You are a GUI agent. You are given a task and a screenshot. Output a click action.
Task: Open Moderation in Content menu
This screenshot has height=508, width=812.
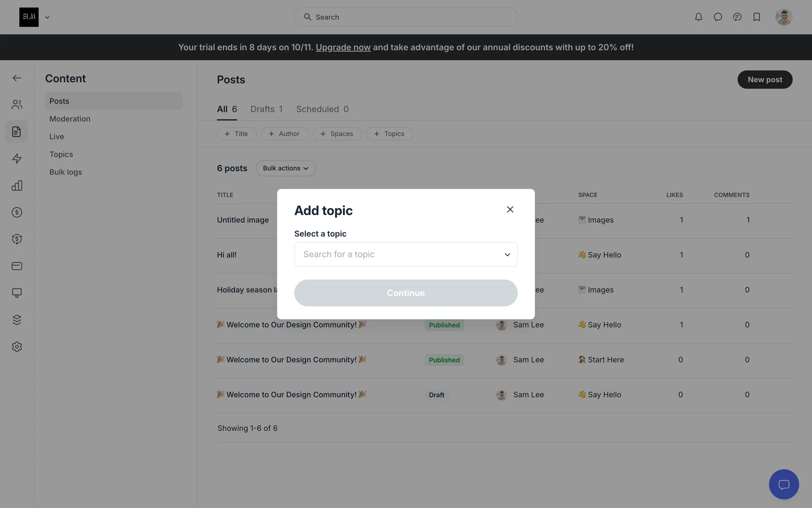click(70, 119)
